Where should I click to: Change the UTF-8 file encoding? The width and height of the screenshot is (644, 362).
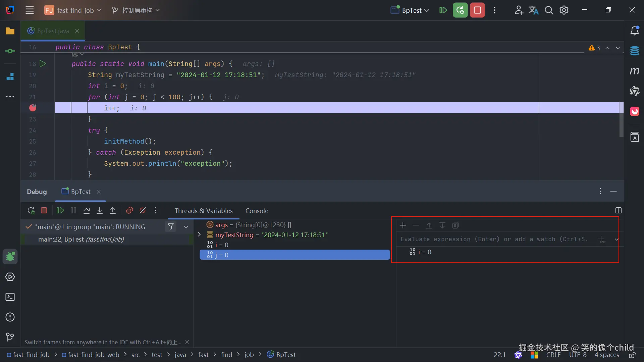578,355
